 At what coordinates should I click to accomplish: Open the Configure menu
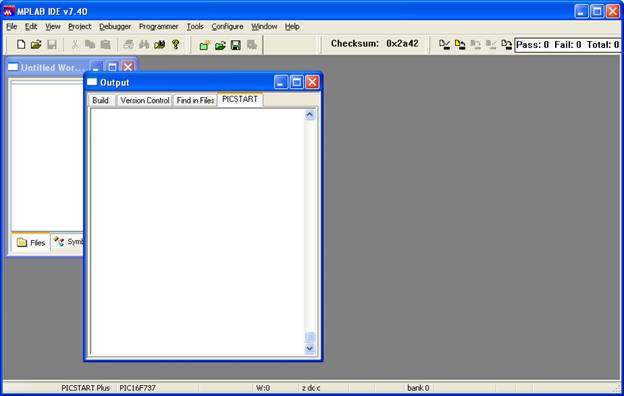pyautogui.click(x=227, y=27)
